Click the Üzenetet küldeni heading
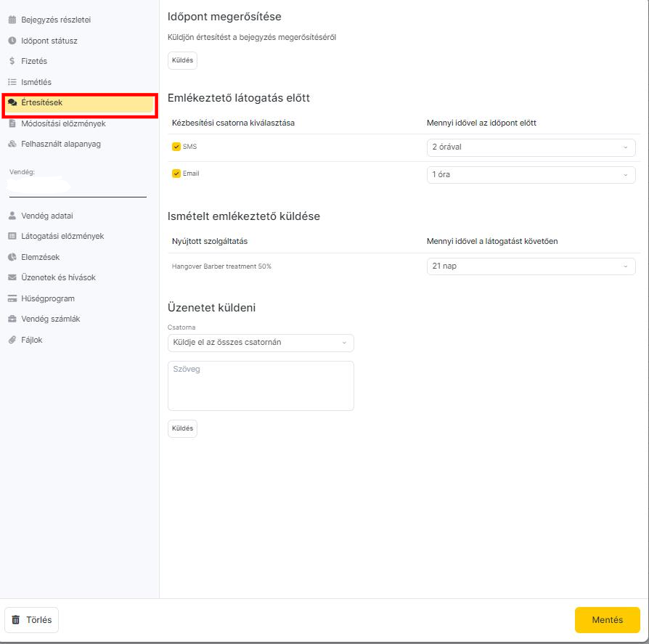 click(x=211, y=308)
